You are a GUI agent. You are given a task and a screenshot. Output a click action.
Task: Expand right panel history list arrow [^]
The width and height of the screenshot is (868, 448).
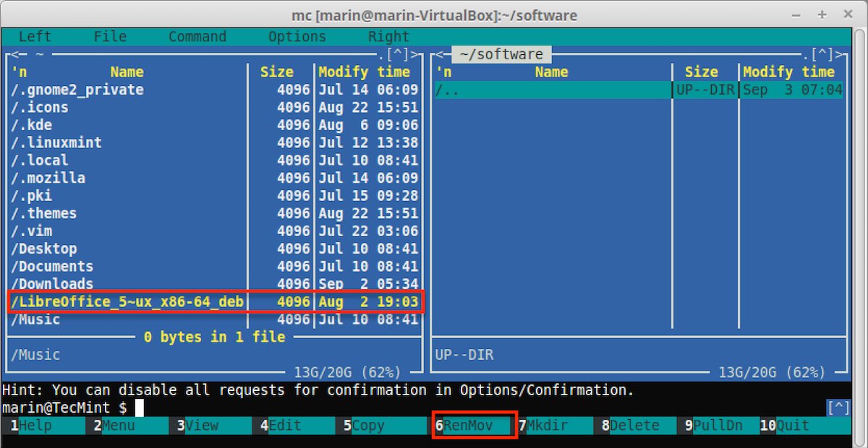pyautogui.click(x=822, y=54)
